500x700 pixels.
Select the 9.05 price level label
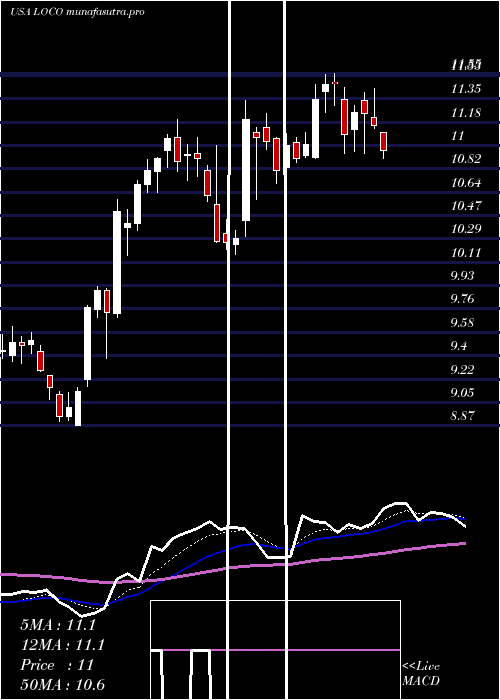(x=462, y=392)
